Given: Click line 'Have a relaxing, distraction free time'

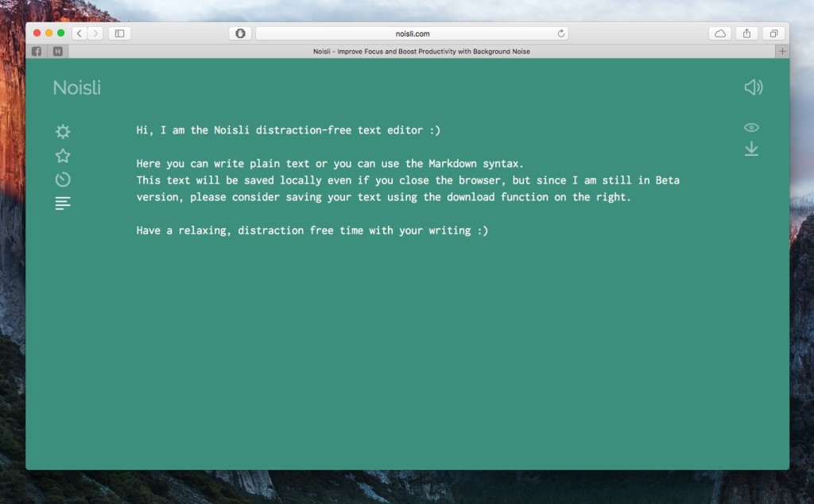Looking at the screenshot, I should pyautogui.click(x=312, y=231).
